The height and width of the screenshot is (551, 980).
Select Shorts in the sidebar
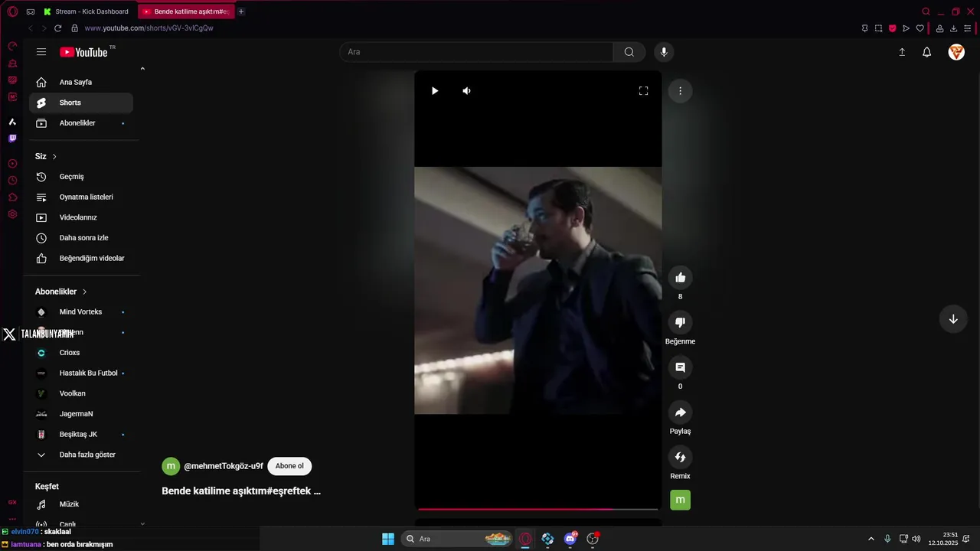pos(81,103)
